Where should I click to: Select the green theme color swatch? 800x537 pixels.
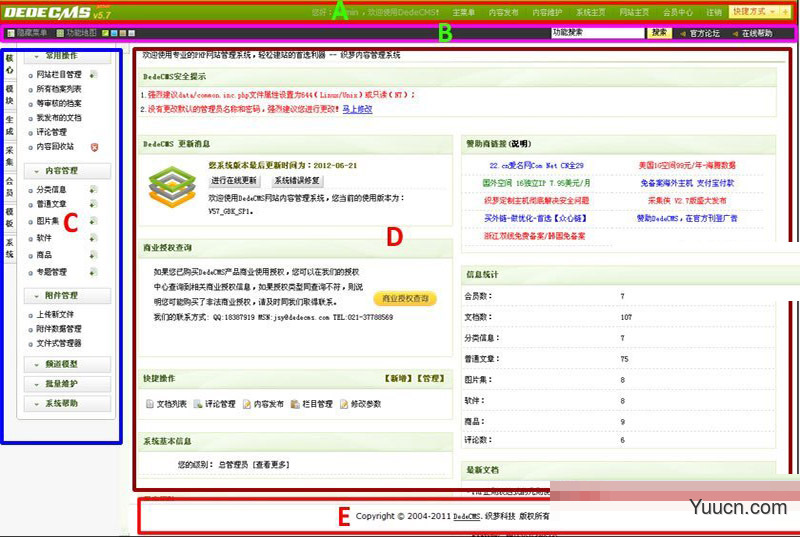click(x=105, y=33)
